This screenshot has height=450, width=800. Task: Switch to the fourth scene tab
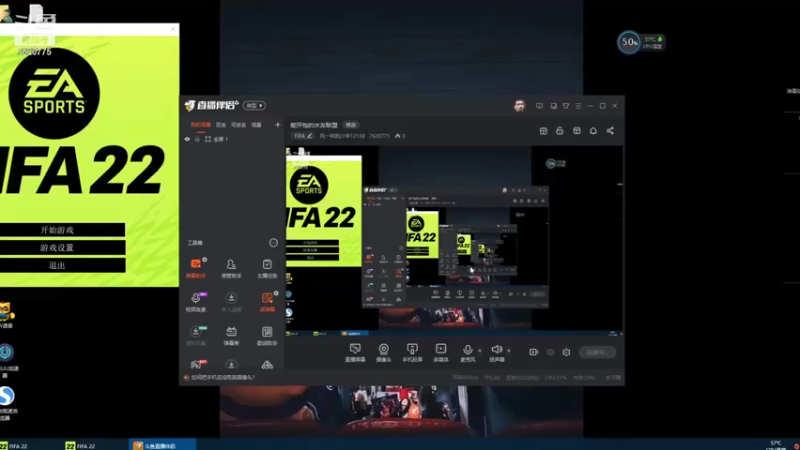[257, 125]
